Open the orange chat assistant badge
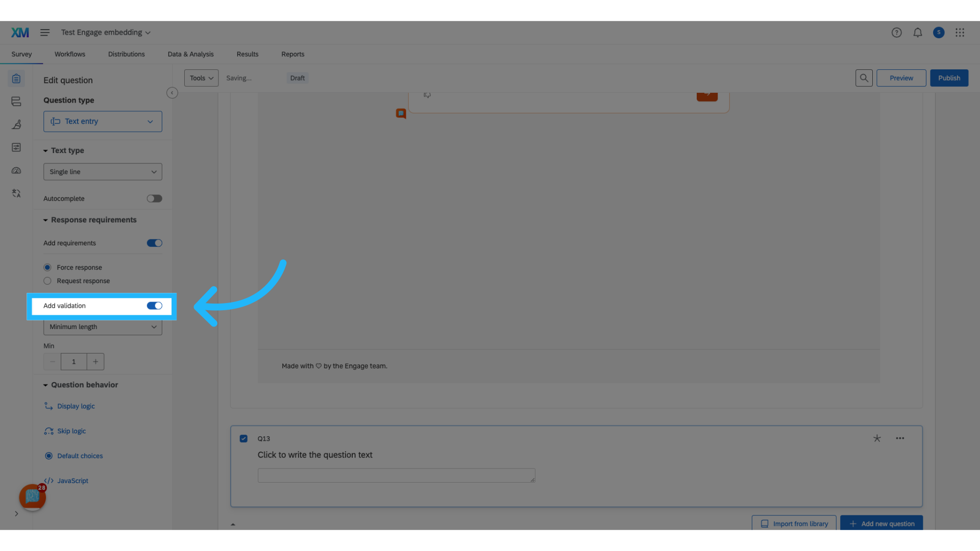Viewport: 980px width, 551px height. point(33,497)
